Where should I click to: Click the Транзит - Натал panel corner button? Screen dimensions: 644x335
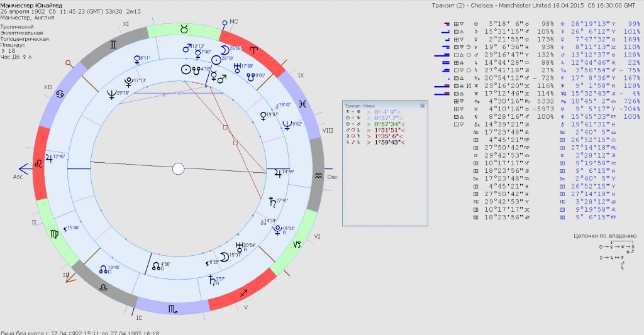tap(422, 106)
